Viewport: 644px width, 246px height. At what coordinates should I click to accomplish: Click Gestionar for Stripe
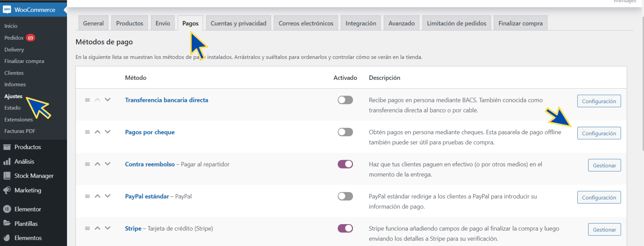pos(604,230)
